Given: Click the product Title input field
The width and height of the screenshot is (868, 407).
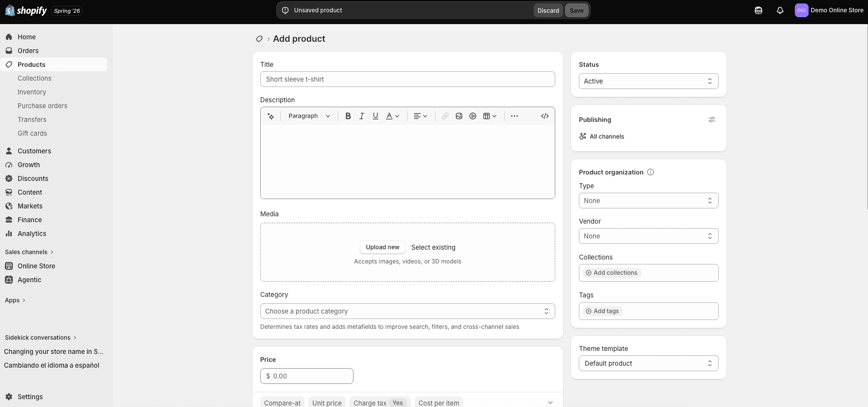Looking at the screenshot, I should 407,79.
